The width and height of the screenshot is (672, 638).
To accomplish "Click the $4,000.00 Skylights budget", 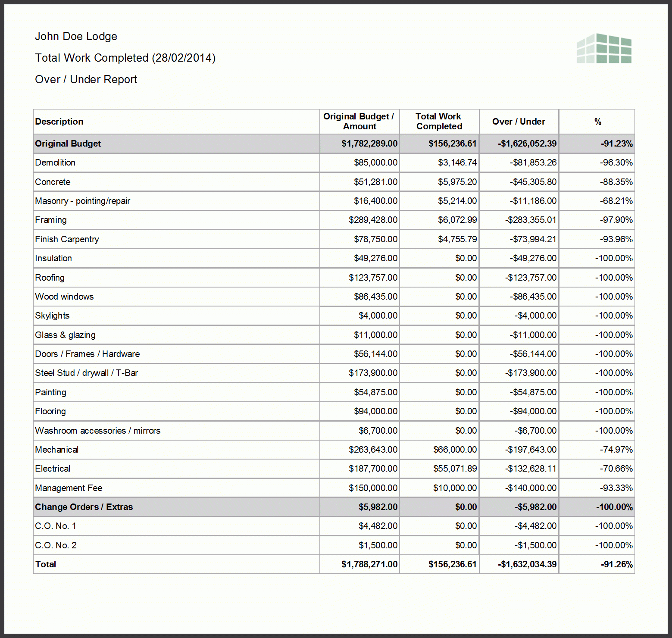I will [x=378, y=316].
